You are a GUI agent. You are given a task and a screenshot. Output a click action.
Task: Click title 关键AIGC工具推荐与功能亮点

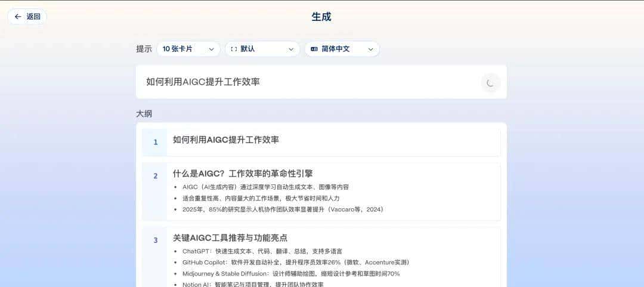click(230, 238)
